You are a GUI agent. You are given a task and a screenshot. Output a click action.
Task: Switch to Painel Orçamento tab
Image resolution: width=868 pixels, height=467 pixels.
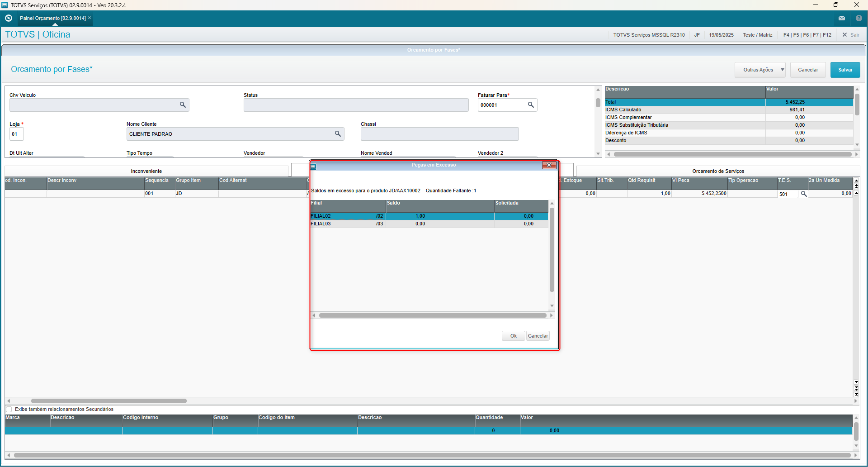(x=52, y=18)
